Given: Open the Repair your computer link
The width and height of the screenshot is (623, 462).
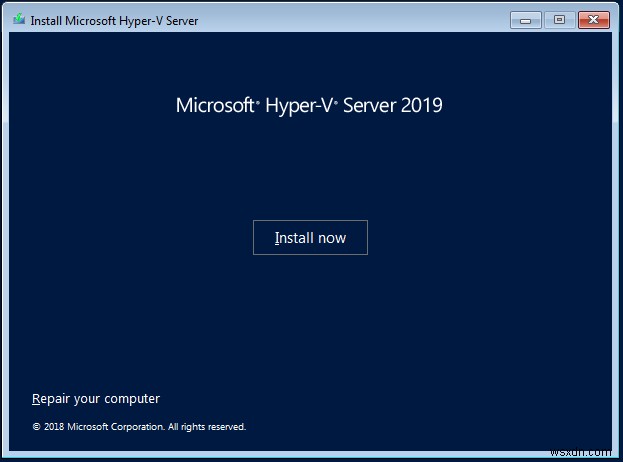Looking at the screenshot, I should click(96, 398).
